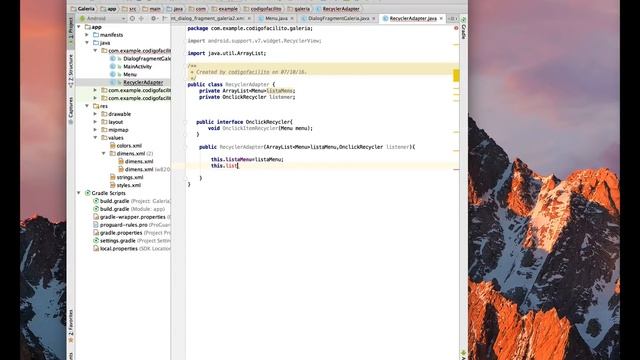Viewport: 640px width, 360px height.
Task: Click the yellow warning stripe marker
Action: pyautogui.click(x=456, y=75)
